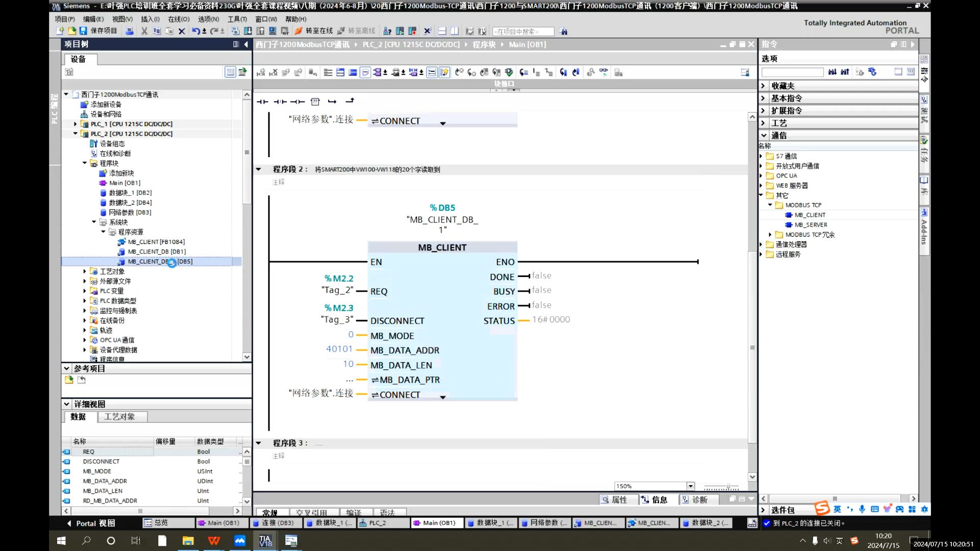
Task: Click the compile icon in main toolbar
Action: [235, 31]
